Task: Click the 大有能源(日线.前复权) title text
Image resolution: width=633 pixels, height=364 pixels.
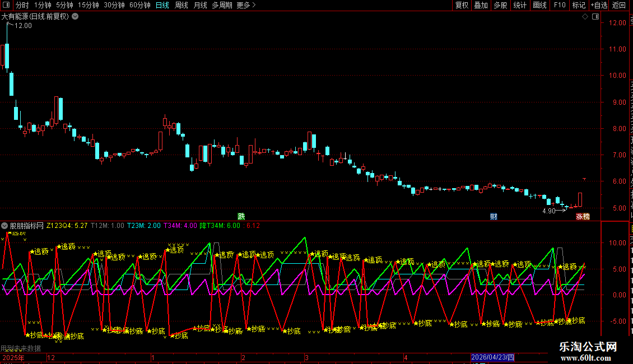Action: [35, 17]
